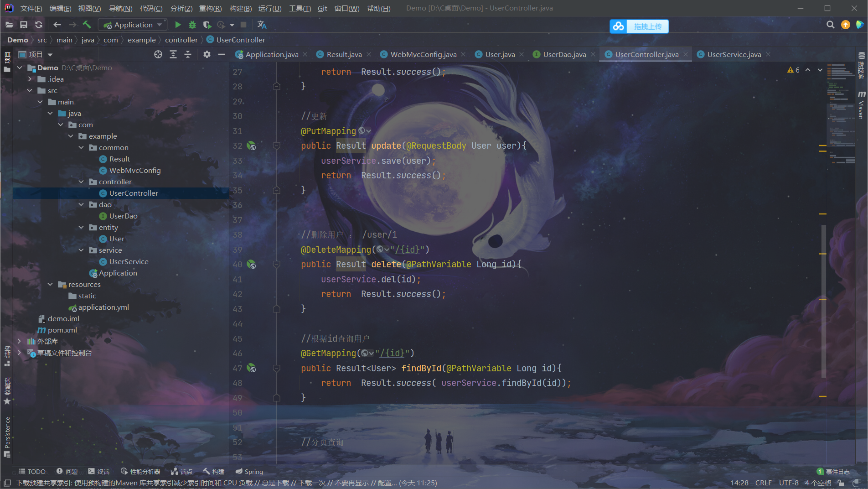
Task: Collapse the controller package
Action: click(81, 182)
